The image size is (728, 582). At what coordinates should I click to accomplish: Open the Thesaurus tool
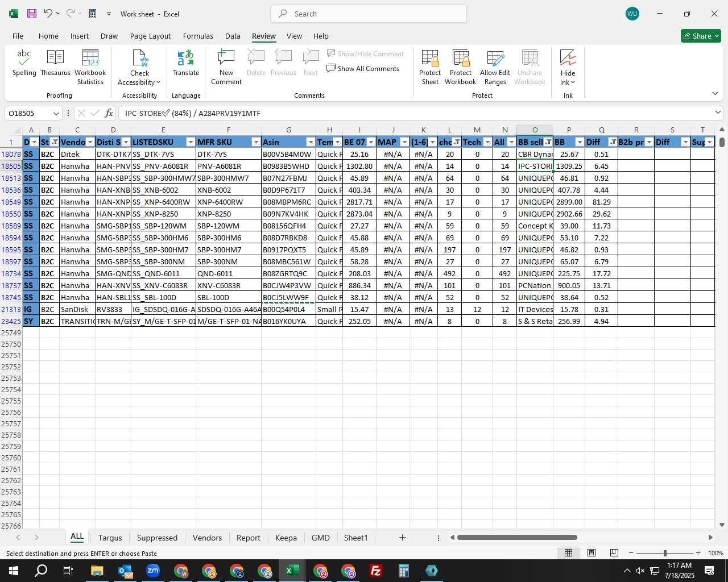coord(55,63)
